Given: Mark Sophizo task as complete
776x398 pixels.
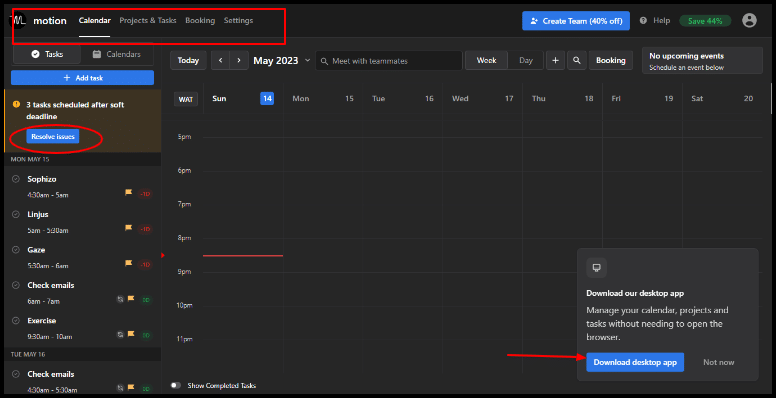Looking at the screenshot, I should 16,179.
